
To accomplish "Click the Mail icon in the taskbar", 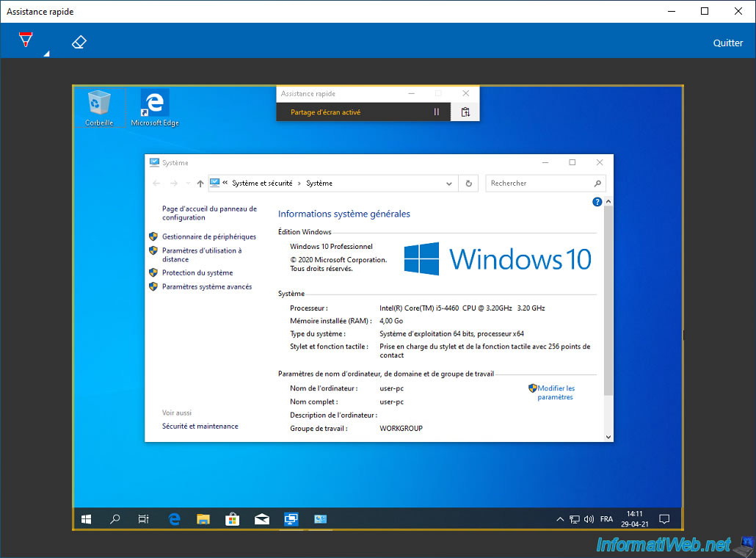I will (x=262, y=519).
